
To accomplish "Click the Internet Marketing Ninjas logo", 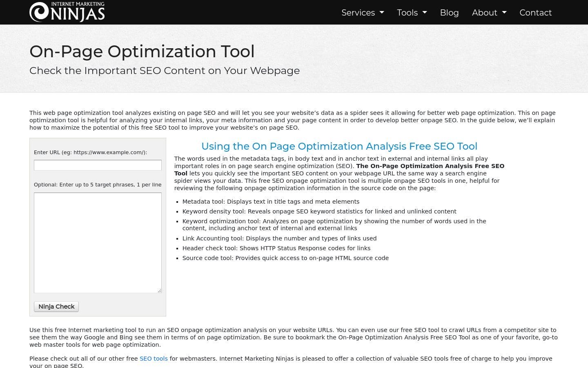I will 67,12.
